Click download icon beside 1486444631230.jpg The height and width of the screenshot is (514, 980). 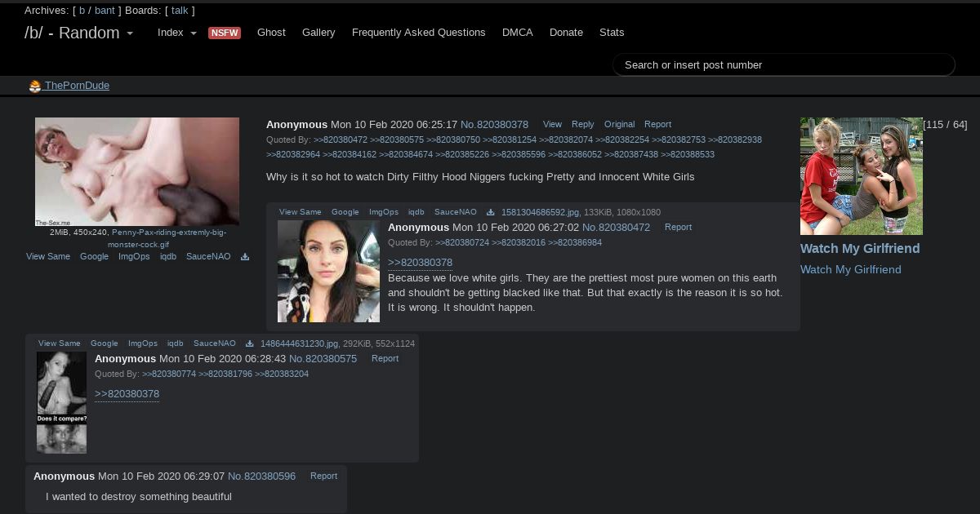250,343
